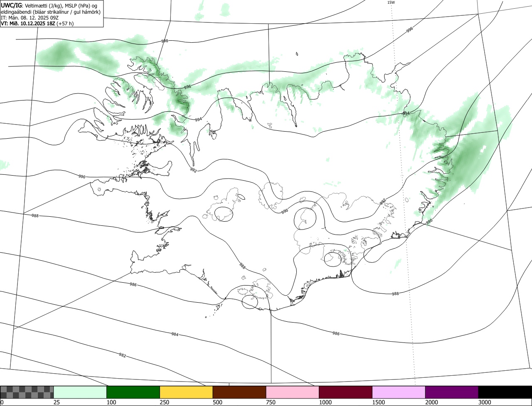Viewport: 532px width, 406px height.
Task: Select the yellow 250–500 legend swatch
Action: 186,392
